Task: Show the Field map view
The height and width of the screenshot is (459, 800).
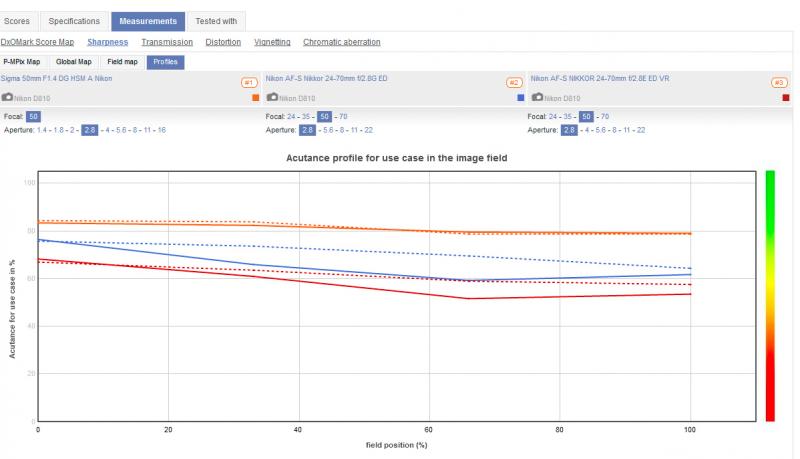Action: tap(122, 62)
